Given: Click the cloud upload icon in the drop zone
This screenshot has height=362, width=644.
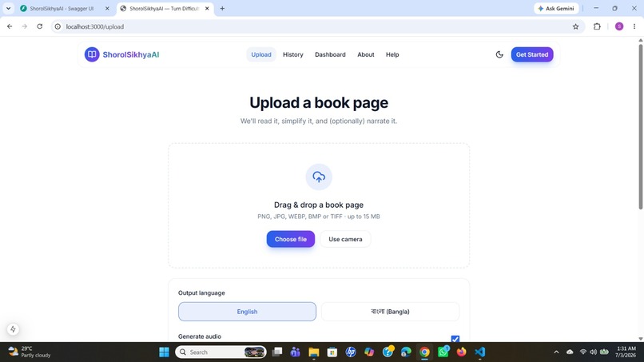Looking at the screenshot, I should click(319, 177).
